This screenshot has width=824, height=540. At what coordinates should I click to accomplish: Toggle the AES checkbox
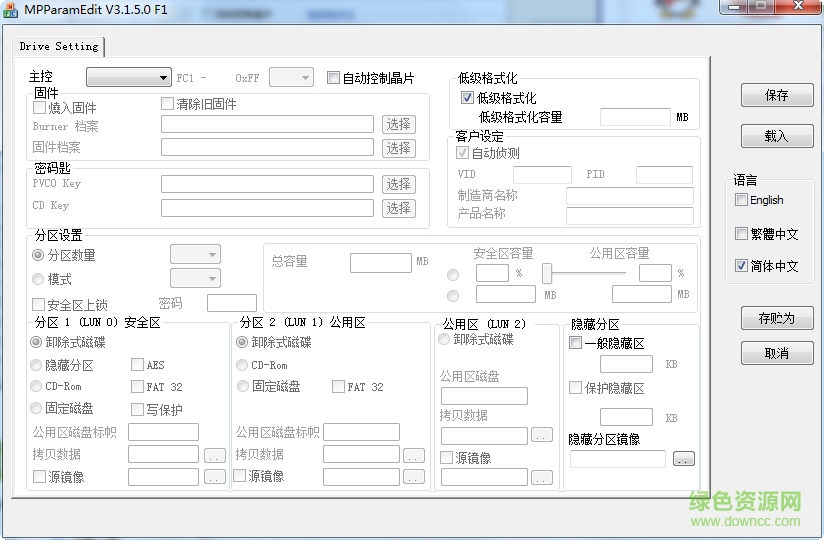[x=137, y=365]
